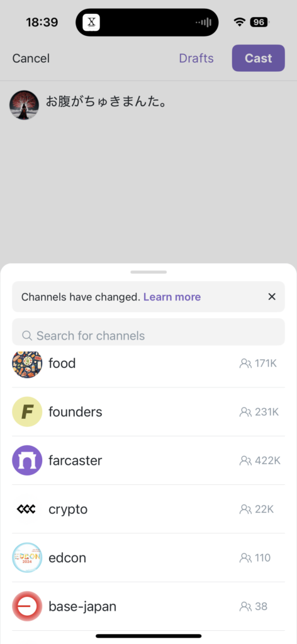Select the edcon 2024 channel icon
This screenshot has height=644, width=297.
click(x=27, y=558)
